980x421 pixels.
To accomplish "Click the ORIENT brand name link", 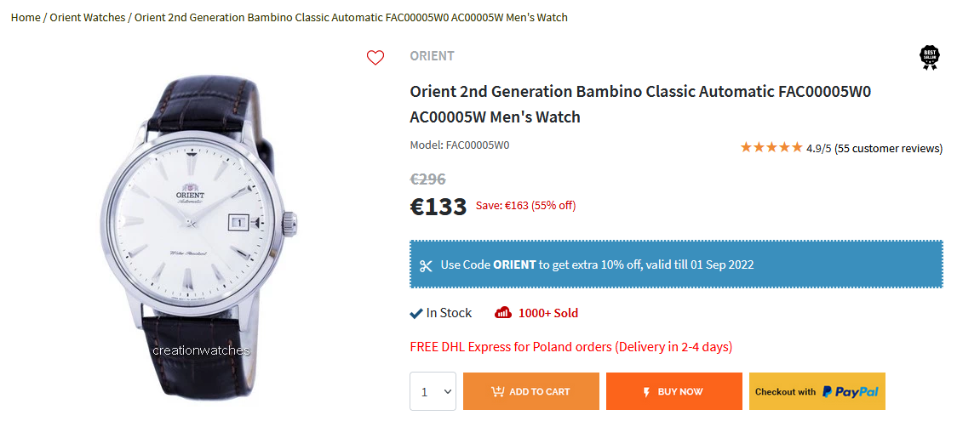I will [432, 56].
